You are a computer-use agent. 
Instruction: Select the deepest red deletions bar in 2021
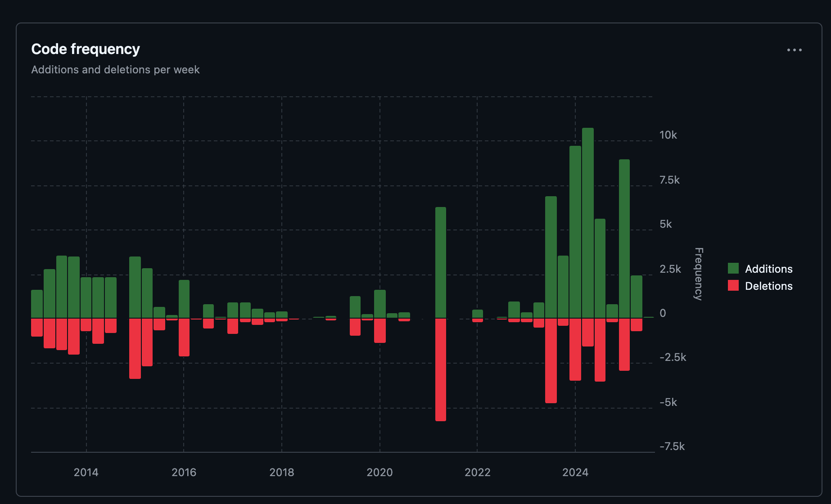coord(441,369)
